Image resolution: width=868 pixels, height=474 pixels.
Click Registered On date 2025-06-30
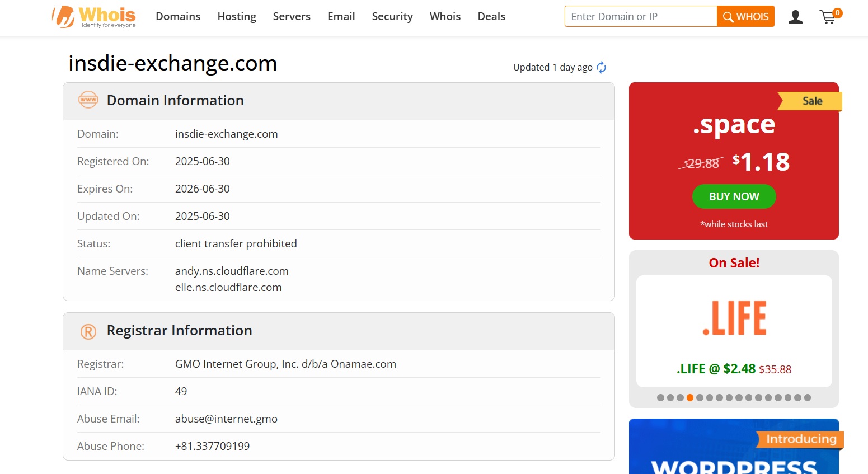coord(203,161)
